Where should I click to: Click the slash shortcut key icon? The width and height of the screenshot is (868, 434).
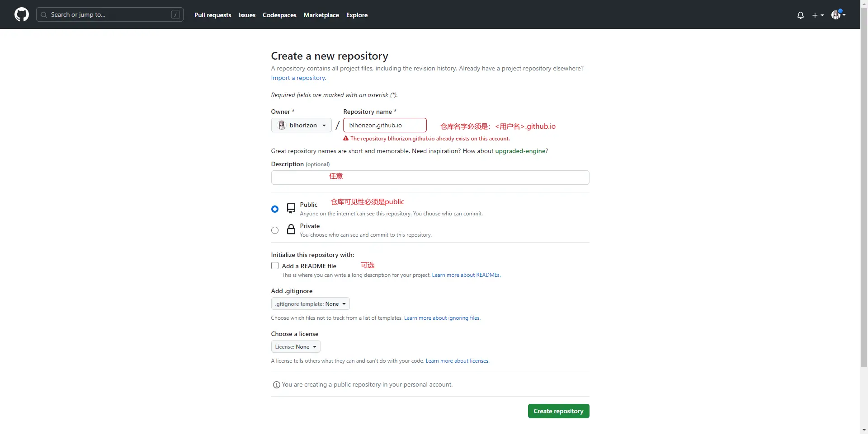[175, 15]
